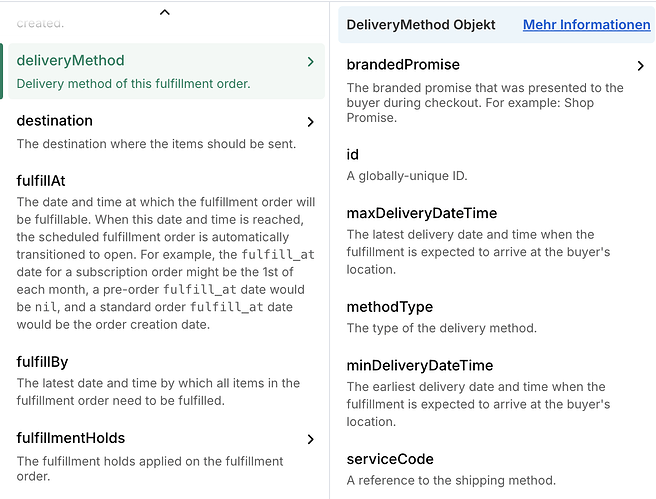Select the minDeliveryDateTime field heading
The height and width of the screenshot is (499, 656).
(420, 365)
